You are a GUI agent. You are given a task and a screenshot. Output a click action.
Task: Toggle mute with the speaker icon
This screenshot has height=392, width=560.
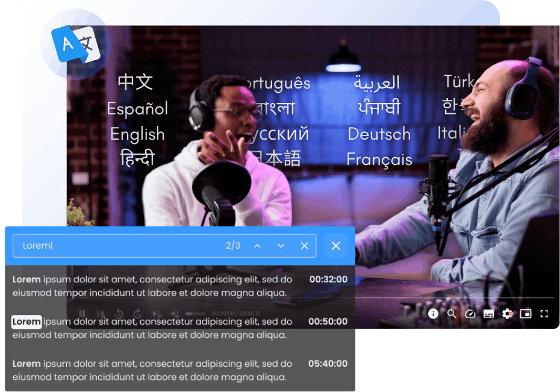(x=175, y=314)
